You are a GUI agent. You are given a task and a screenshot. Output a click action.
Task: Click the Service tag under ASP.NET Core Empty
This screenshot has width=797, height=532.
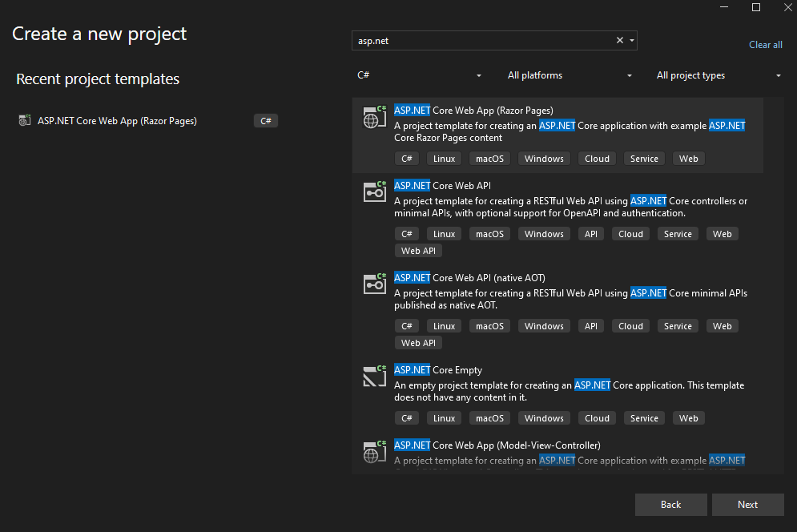644,418
